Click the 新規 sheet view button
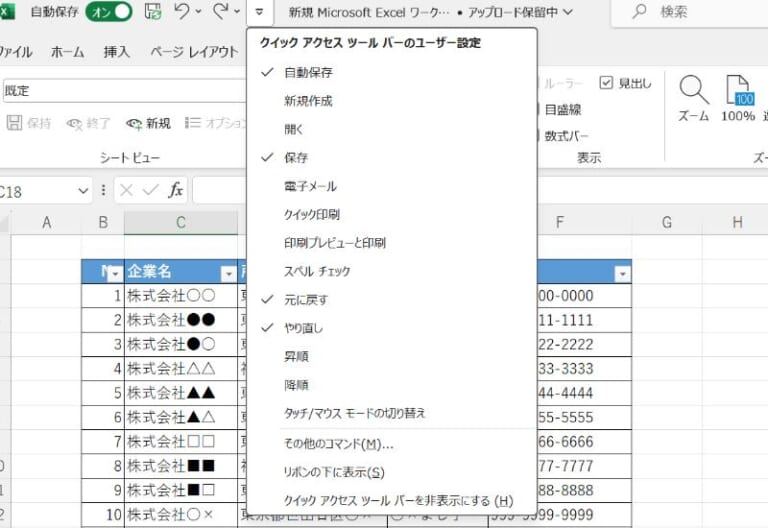This screenshot has height=528, width=768. click(x=148, y=123)
